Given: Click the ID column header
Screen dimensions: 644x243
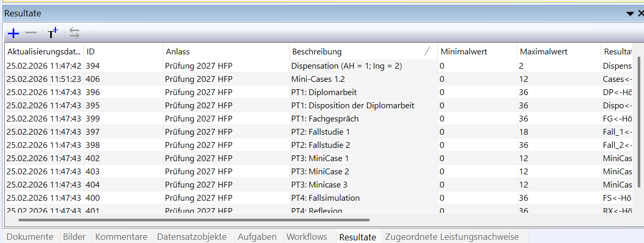Looking at the screenshot, I should 124,52.
